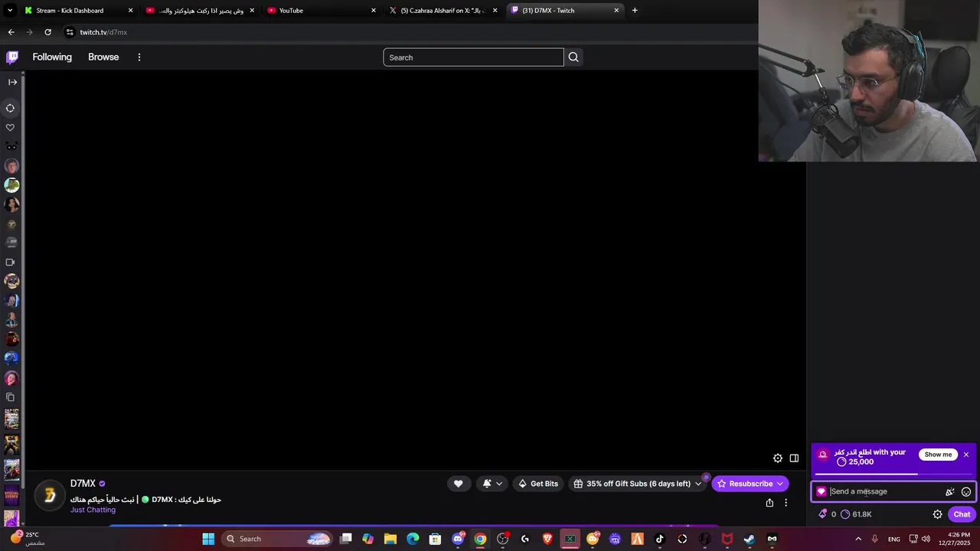The width and height of the screenshot is (980, 551).
Task: Click the Twitch logo home icon
Action: (12, 57)
